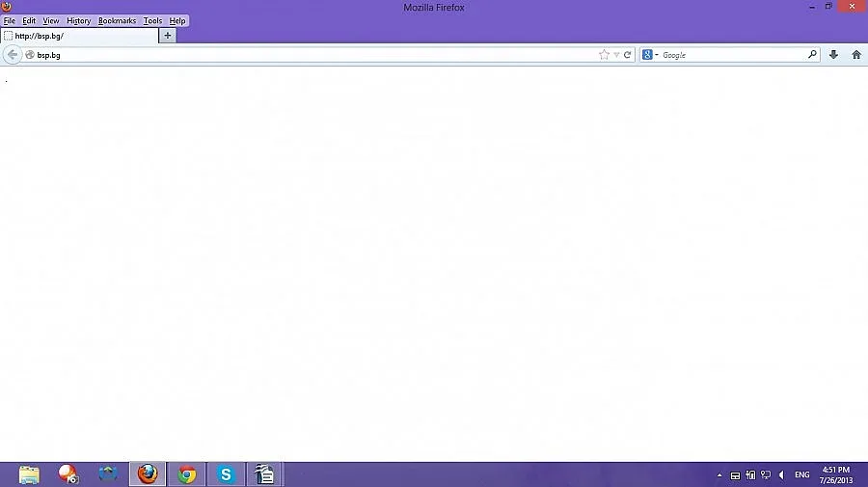Expand the URL history dropdown arrow
868x487 pixels.
(x=616, y=55)
